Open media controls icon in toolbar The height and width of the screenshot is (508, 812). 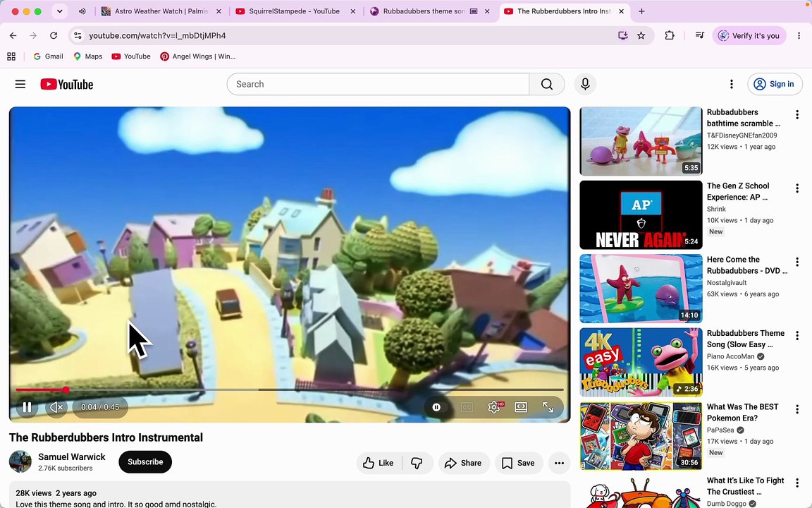point(700,35)
